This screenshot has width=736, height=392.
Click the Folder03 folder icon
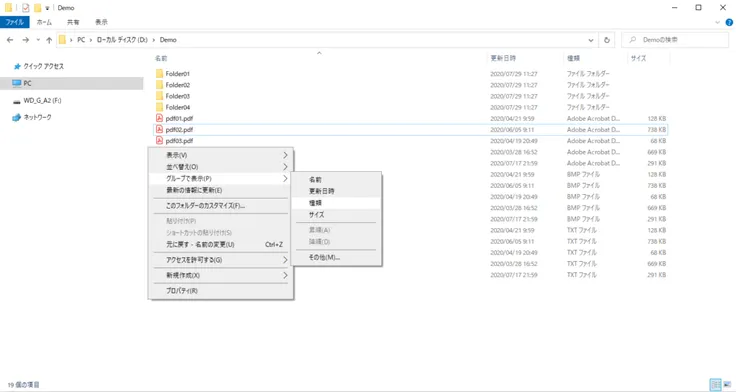click(x=159, y=96)
